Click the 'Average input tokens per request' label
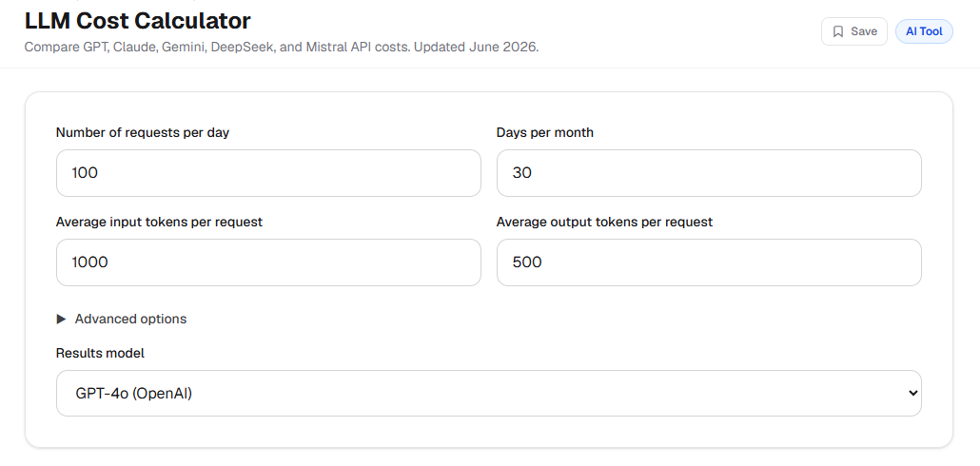 (x=160, y=222)
